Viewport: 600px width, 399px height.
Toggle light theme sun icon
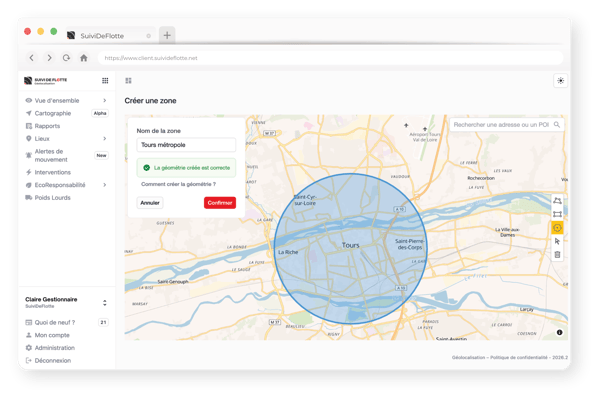pyautogui.click(x=561, y=81)
